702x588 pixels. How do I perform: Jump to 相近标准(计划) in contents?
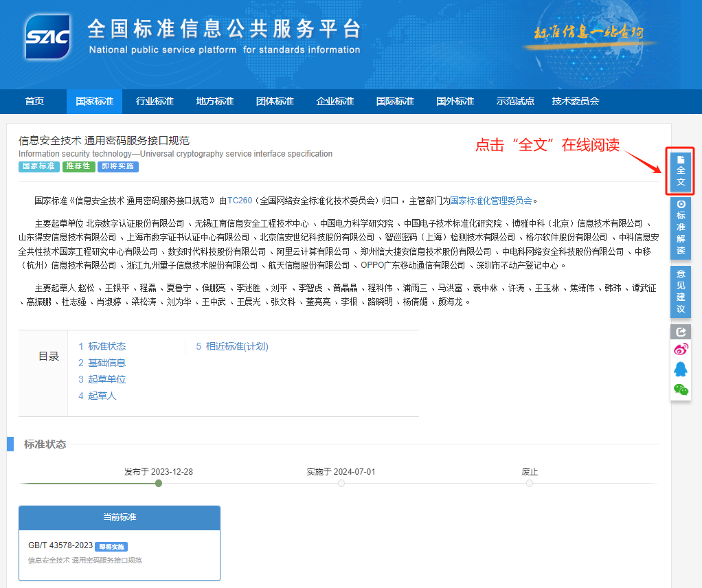click(x=232, y=346)
